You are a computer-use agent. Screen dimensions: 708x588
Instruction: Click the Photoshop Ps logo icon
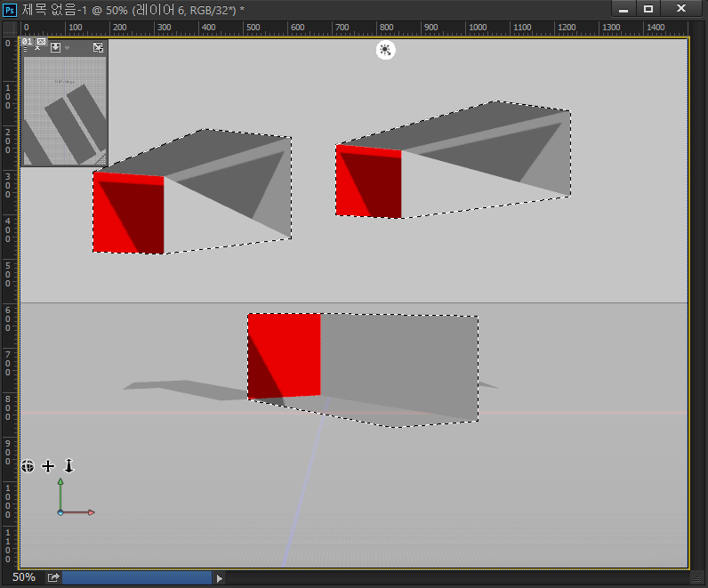pos(10,9)
